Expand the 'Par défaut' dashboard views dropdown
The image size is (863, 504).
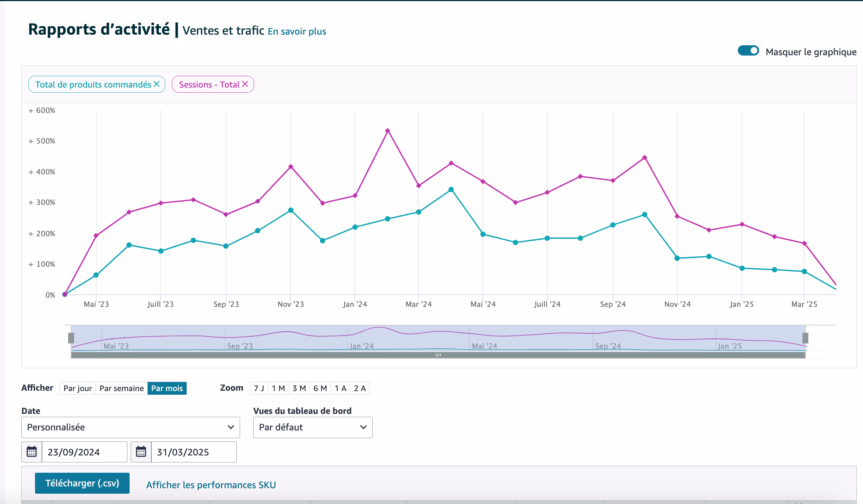point(313,427)
